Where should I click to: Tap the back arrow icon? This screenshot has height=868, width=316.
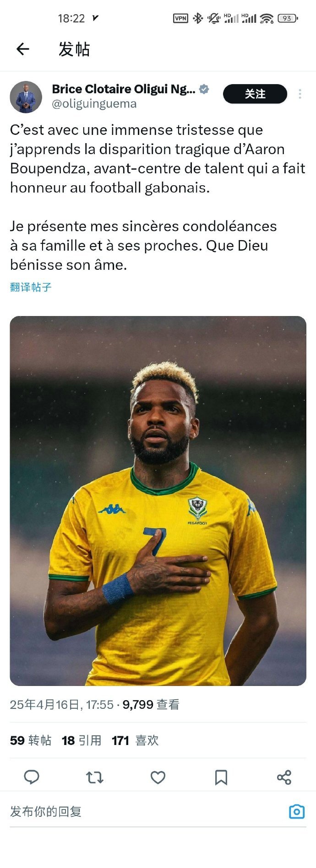coord(23,49)
